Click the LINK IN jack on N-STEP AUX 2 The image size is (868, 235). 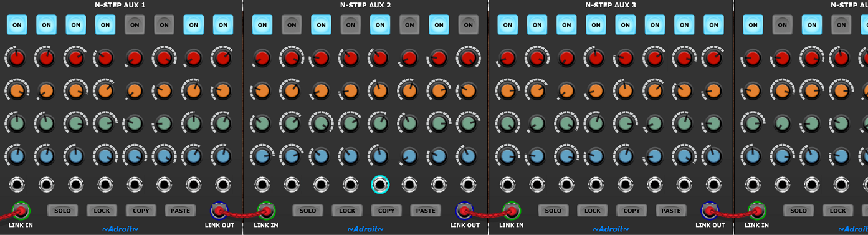tap(266, 211)
